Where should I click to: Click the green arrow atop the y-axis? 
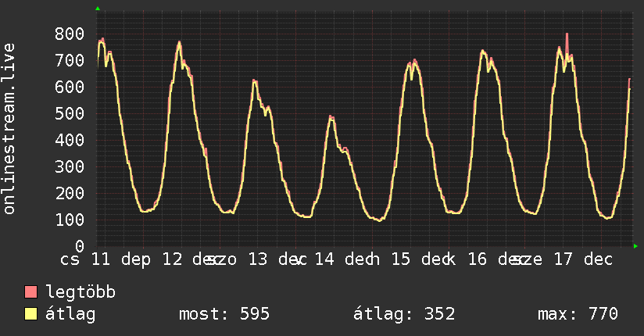pyautogui.click(x=98, y=9)
